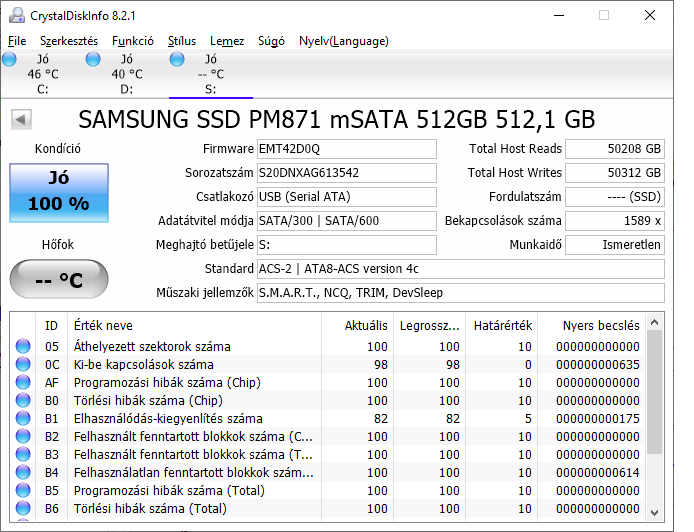
Task: Select row Ki-be kapcsolások száma
Action: point(328,364)
